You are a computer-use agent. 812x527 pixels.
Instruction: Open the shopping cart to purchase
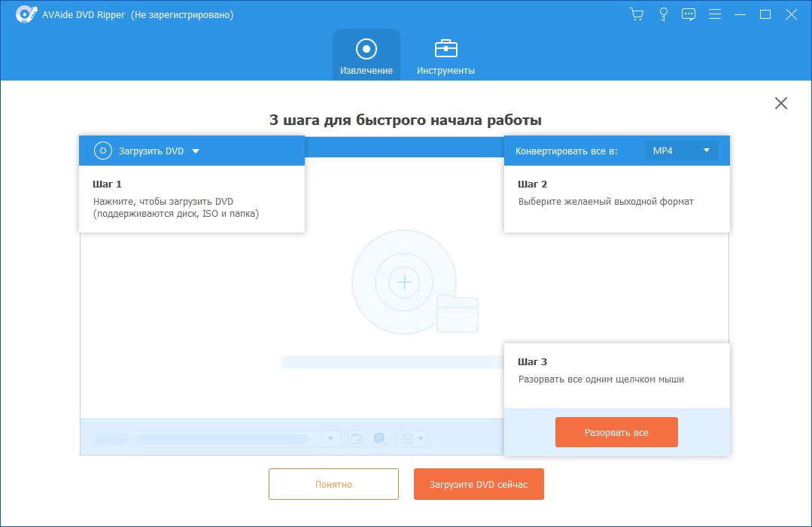[636, 14]
